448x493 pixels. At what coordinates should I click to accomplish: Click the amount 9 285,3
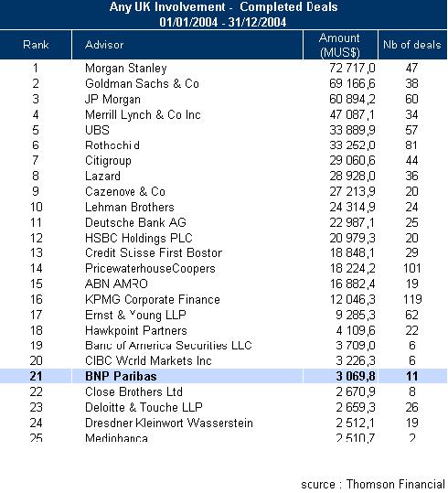click(x=356, y=315)
